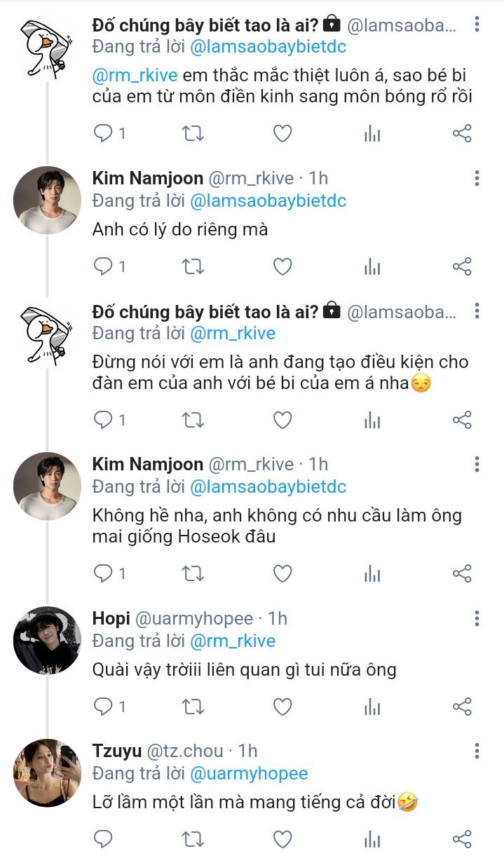
Task: Open Kim Namjoon's profile name in Hoseok tweet
Action: click(147, 464)
